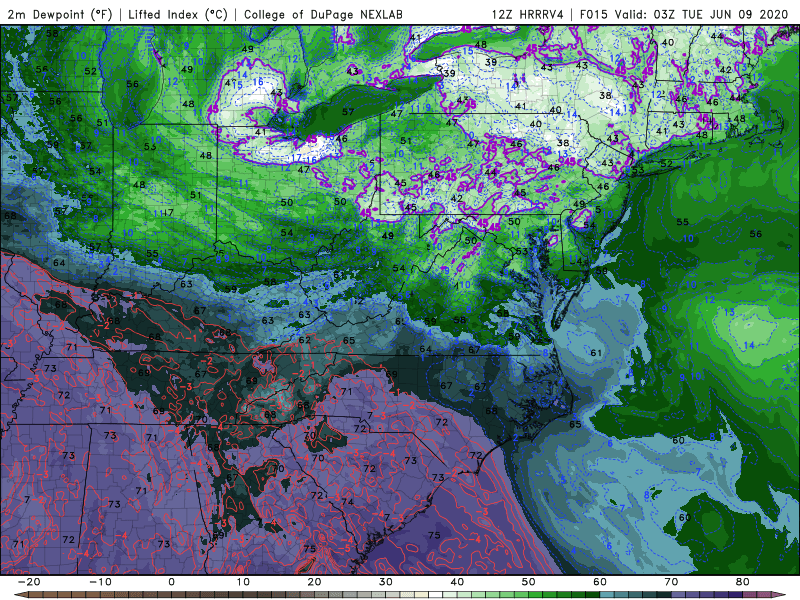This screenshot has width=800, height=600.
Task: Click the 60 label under the color scale
Action: [600, 582]
